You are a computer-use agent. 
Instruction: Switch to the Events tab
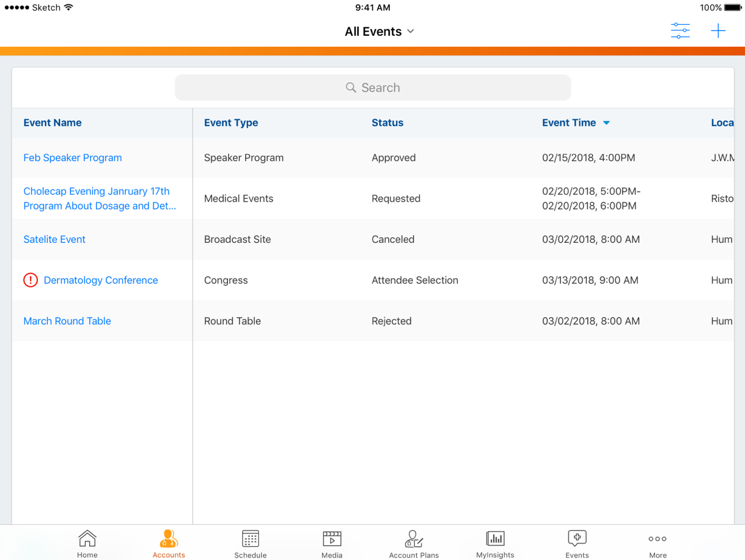(577, 544)
